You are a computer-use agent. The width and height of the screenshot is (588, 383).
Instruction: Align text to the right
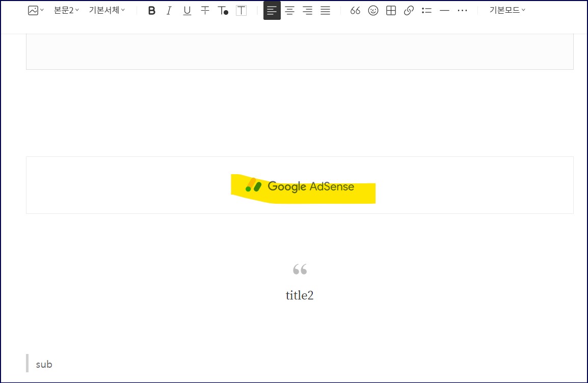coord(307,11)
